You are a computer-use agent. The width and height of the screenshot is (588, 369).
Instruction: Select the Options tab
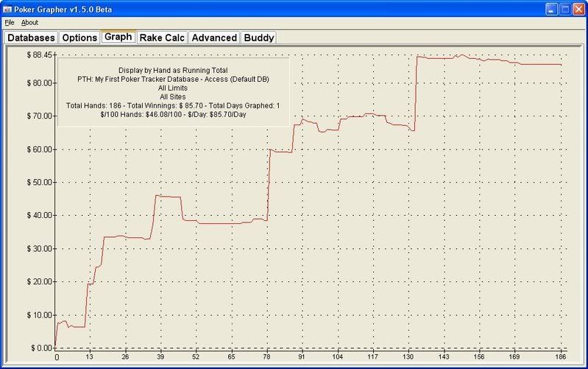click(x=79, y=38)
